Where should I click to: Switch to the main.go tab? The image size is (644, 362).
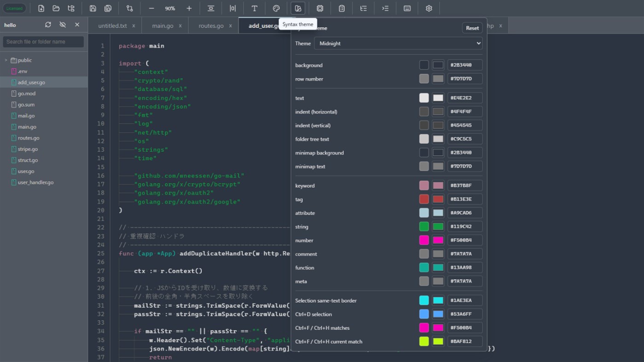click(162, 26)
